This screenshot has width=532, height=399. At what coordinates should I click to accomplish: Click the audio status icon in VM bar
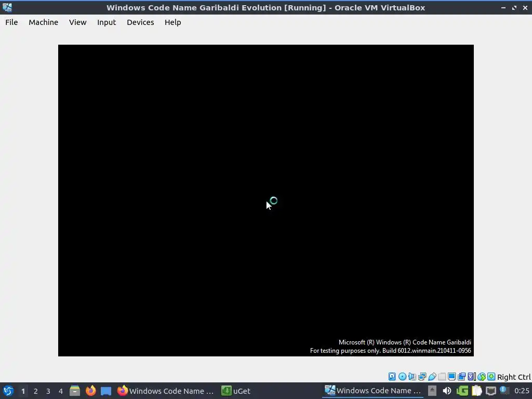(412, 377)
